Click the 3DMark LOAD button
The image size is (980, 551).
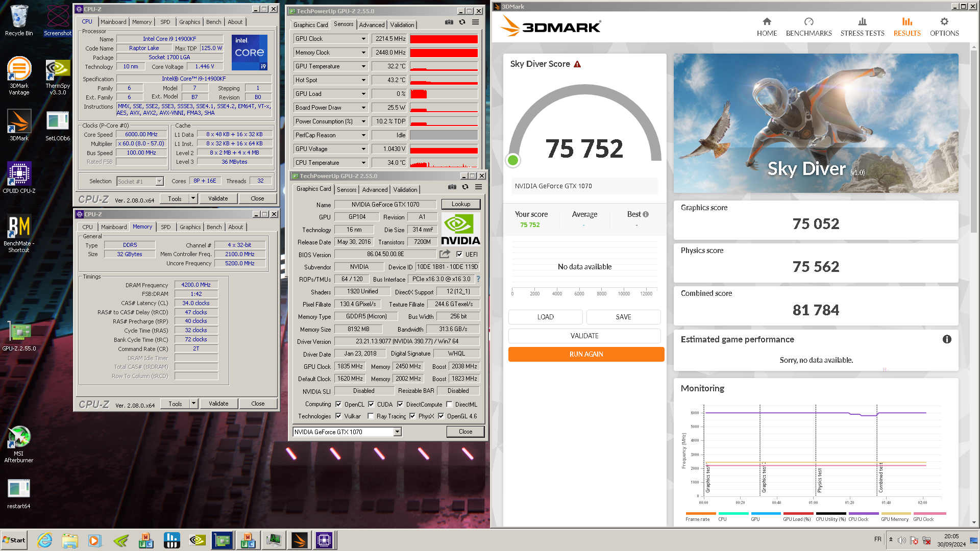[545, 317]
